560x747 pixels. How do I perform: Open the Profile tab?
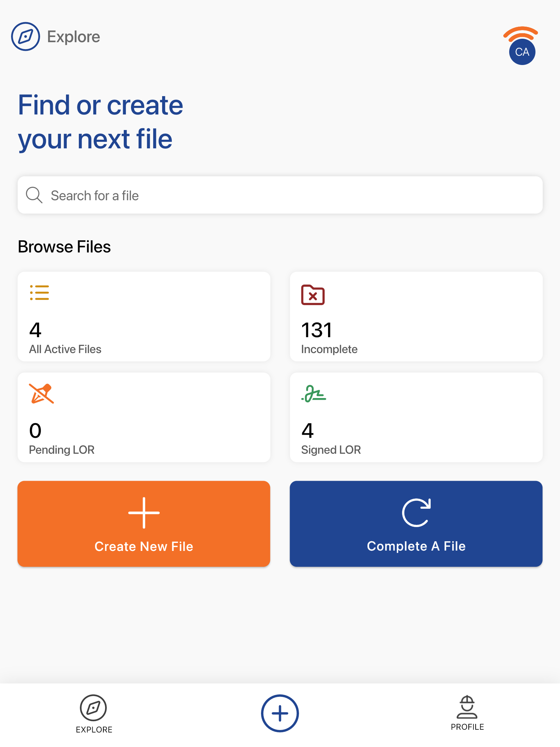(x=467, y=712)
